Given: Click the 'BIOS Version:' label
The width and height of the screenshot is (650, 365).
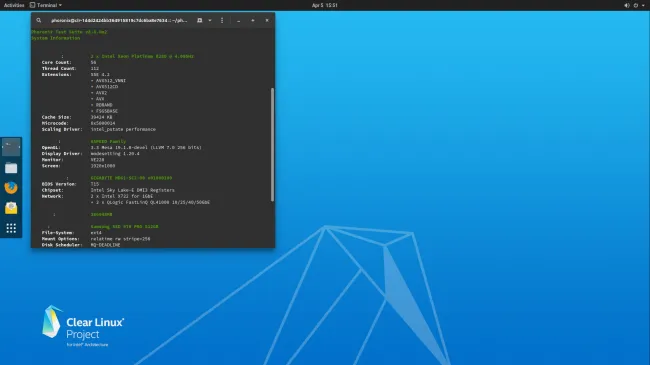Looking at the screenshot, I should point(59,184).
